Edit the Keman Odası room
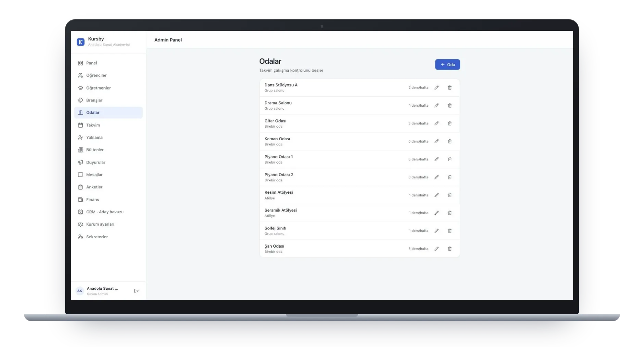The image size is (644, 347). click(x=436, y=141)
